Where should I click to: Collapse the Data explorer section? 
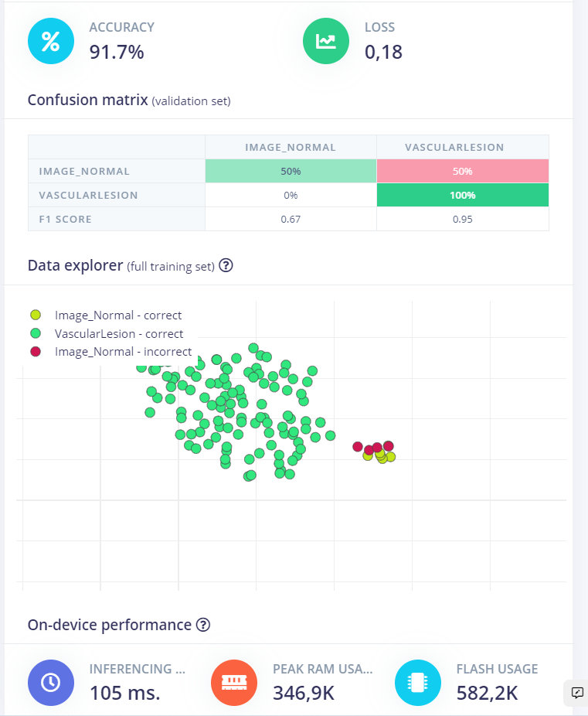pos(76,265)
